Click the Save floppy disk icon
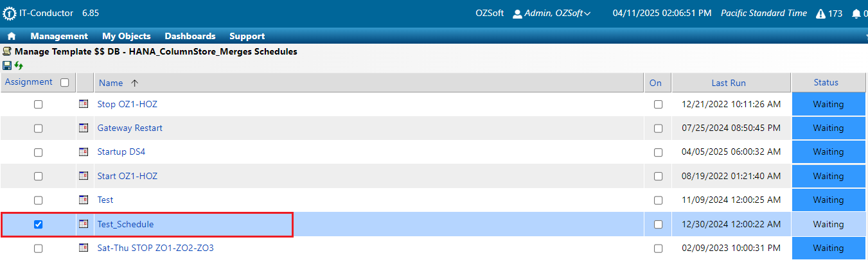868x260 pixels. (x=7, y=65)
